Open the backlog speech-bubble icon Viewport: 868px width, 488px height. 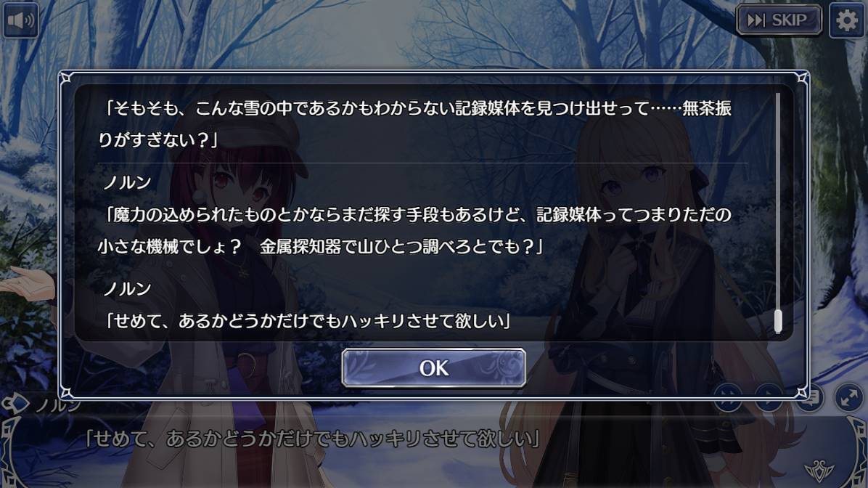click(x=809, y=397)
